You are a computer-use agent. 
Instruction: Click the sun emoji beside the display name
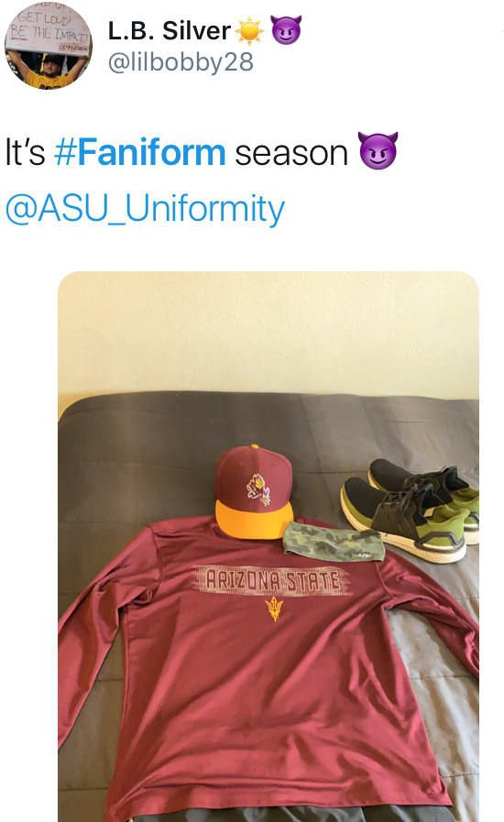coord(249,31)
